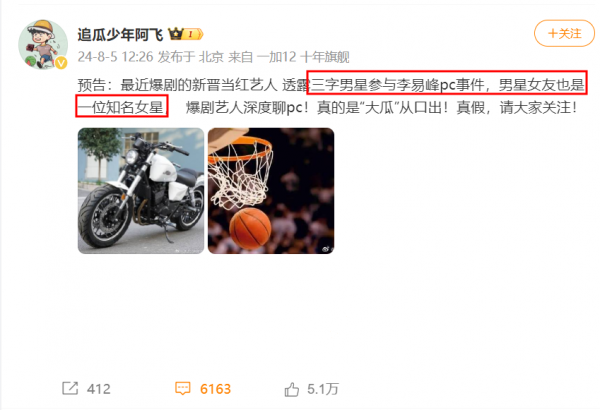This screenshot has width=600, height=410.
Task: View the motorcycle photo thumbnail
Action: point(141,191)
